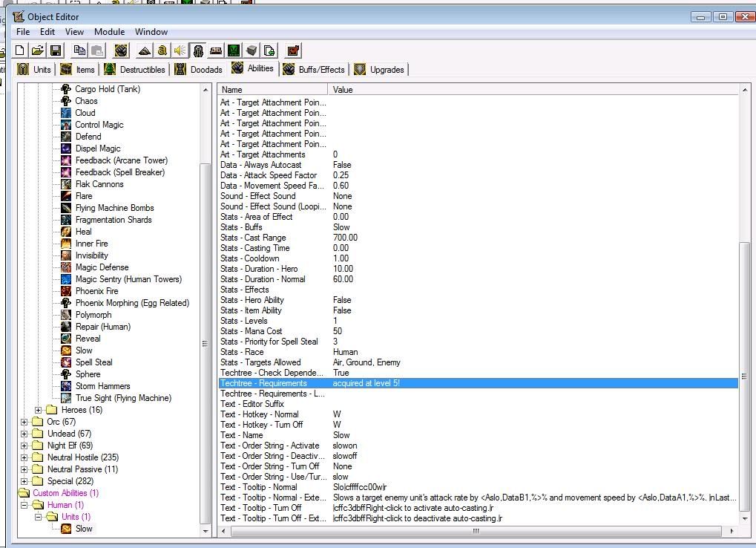
Task: Select the Text - Hotkey - Normal row
Action: pyautogui.click(x=479, y=414)
